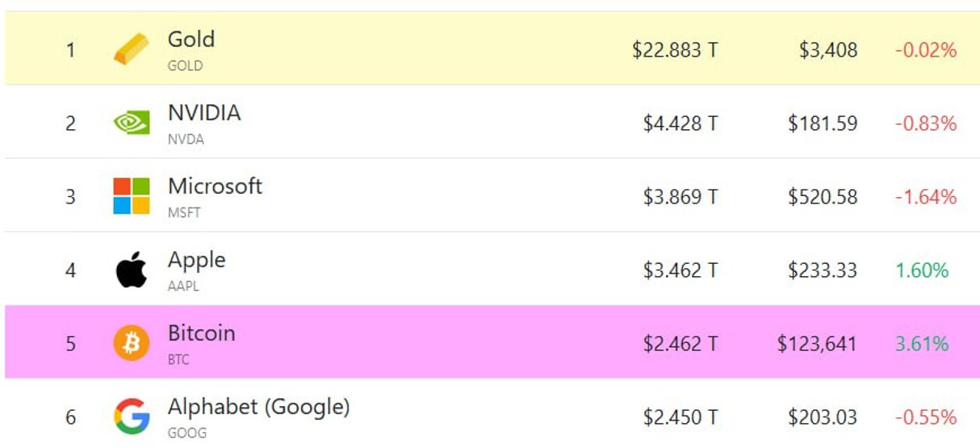Open the Bitcoin asset link

click(x=202, y=333)
